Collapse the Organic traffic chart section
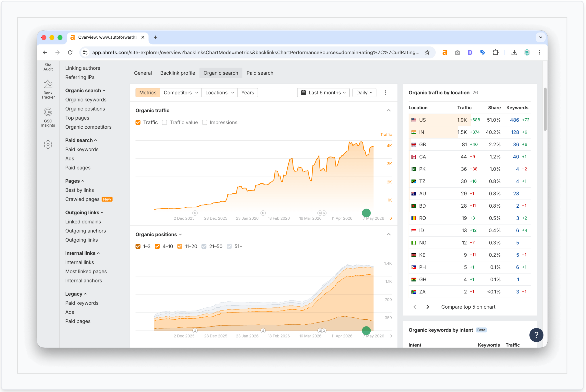The image size is (586, 392). click(388, 111)
